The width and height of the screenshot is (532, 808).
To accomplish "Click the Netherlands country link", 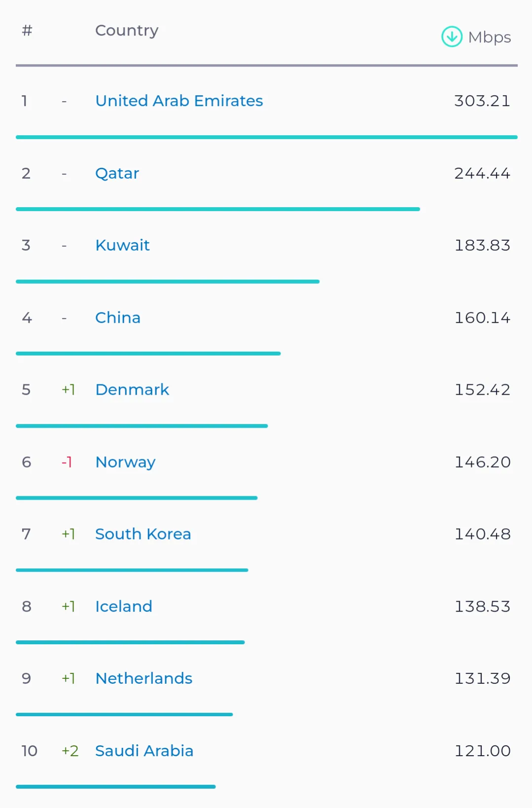I will pos(144,678).
